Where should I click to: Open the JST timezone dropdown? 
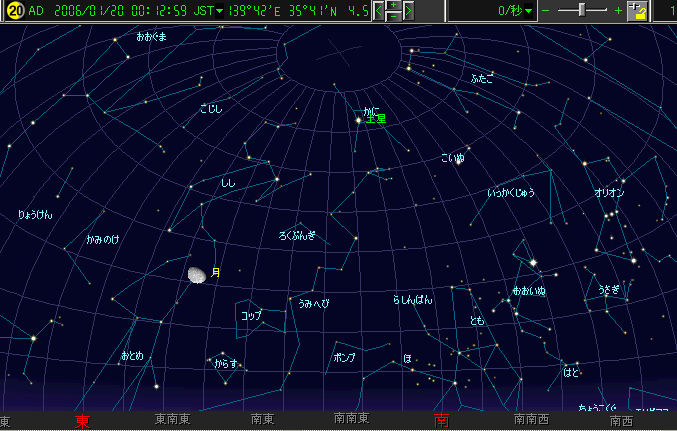point(208,11)
